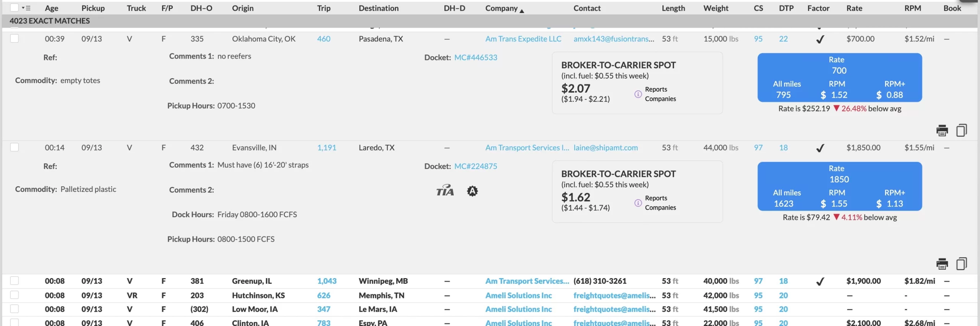Open Ameli Solutions Inc in Low Moor row

(518, 309)
